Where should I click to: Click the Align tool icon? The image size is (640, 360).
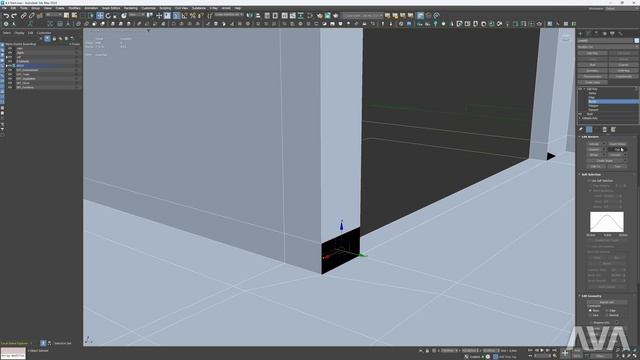(258, 16)
